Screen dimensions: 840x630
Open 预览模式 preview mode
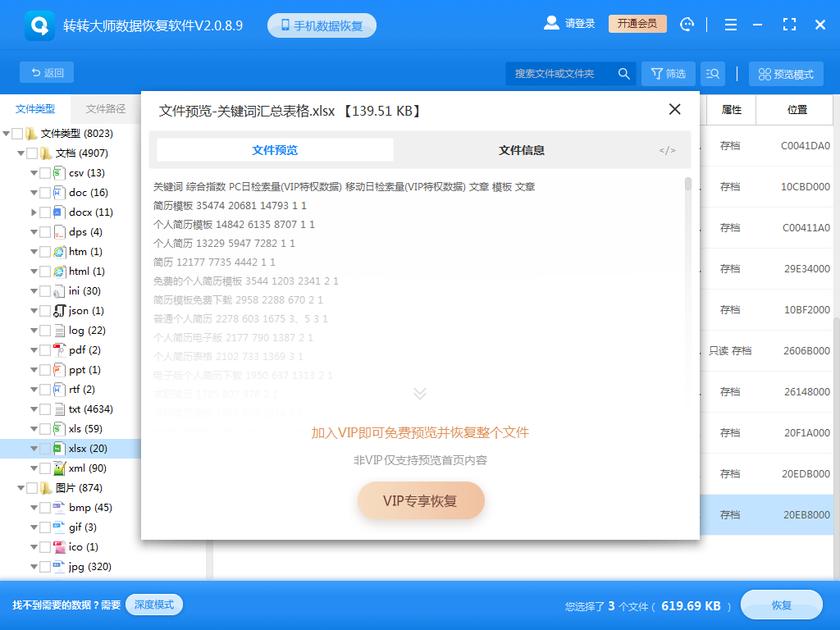[785, 73]
